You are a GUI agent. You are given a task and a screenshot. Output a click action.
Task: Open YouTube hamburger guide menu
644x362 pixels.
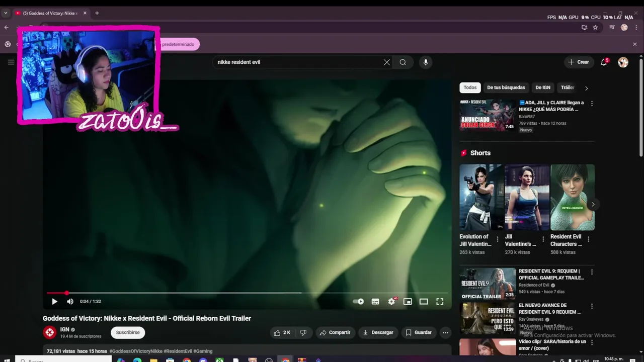[x=11, y=62]
